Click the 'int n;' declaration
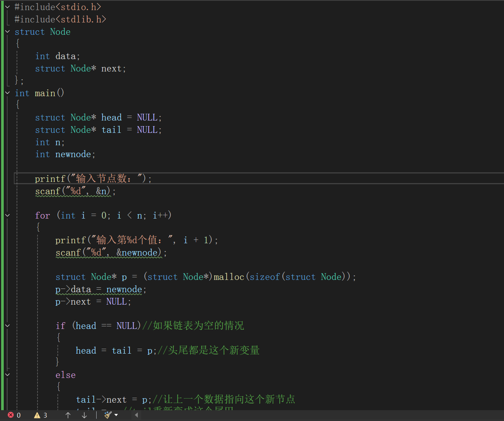504x421 pixels. pos(50,142)
